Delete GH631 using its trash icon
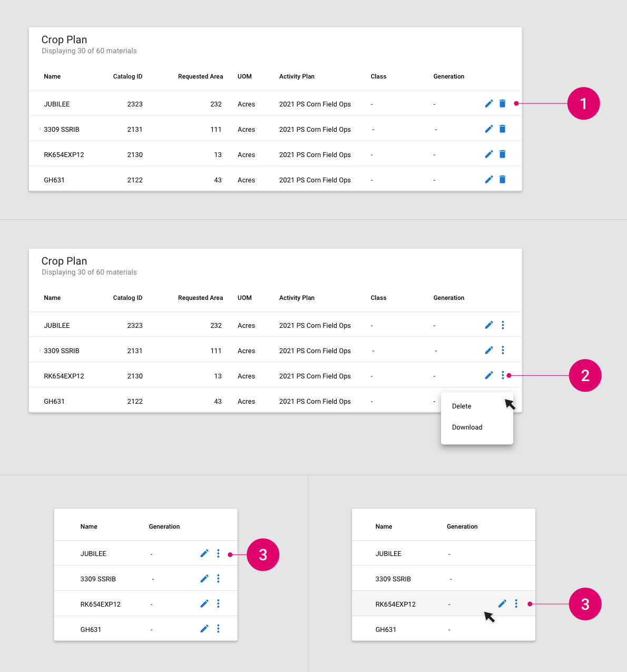Image resolution: width=627 pixels, height=672 pixels. point(502,179)
